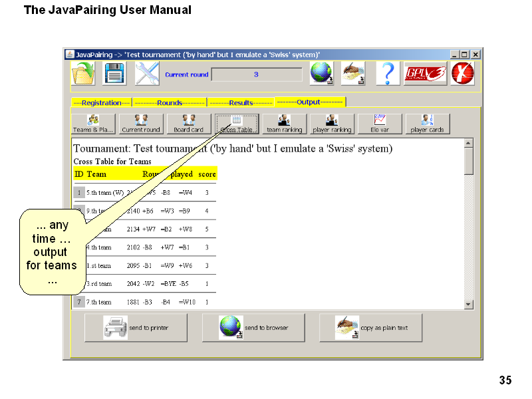The image size is (532, 399).
Task: Open settings with the wrench and screwdriver icon
Action: coord(147,74)
